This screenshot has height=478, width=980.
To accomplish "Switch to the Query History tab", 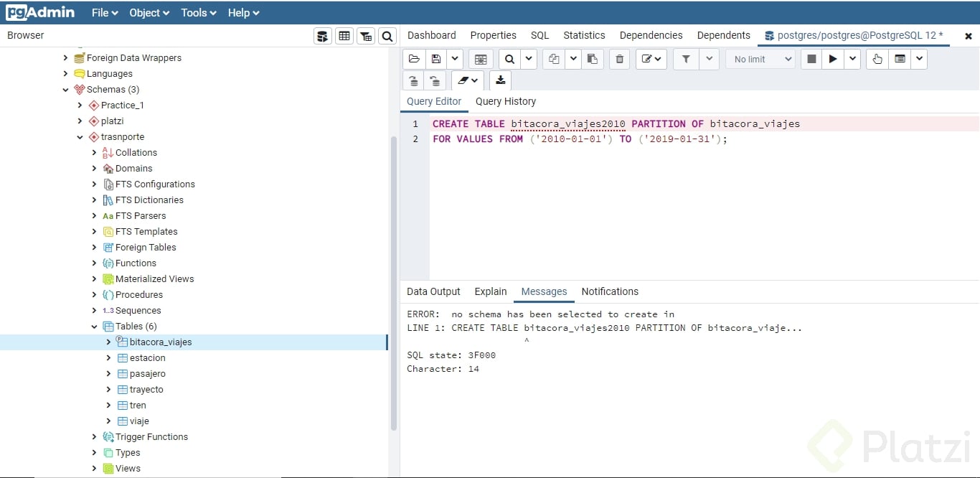I will point(506,101).
